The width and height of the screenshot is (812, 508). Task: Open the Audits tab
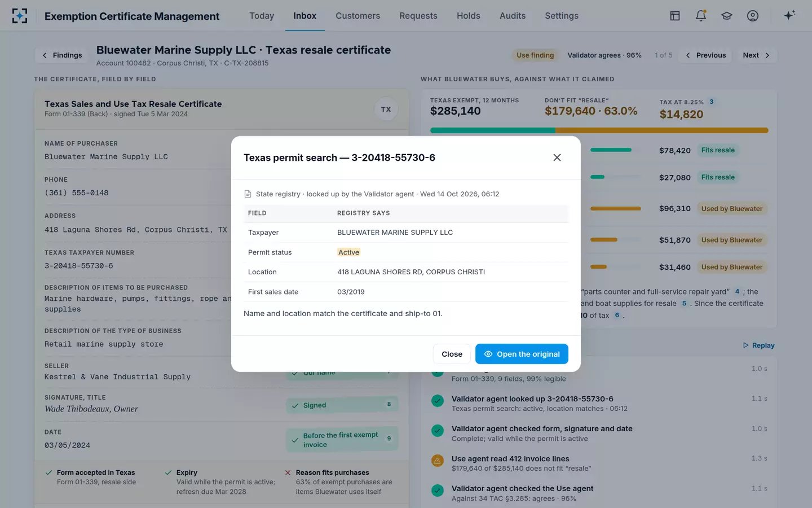point(513,16)
